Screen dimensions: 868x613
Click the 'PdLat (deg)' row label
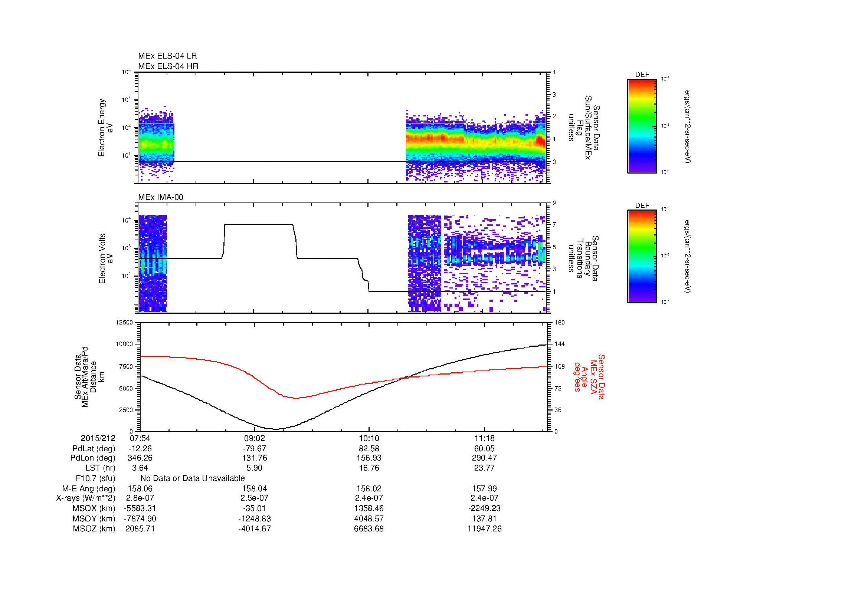[x=94, y=449]
